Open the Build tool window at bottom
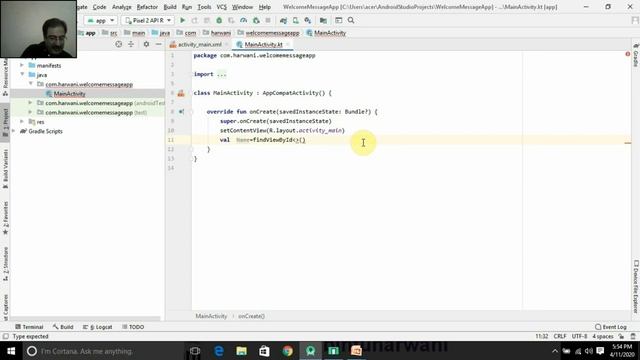The height and width of the screenshot is (360, 640). click(63, 327)
